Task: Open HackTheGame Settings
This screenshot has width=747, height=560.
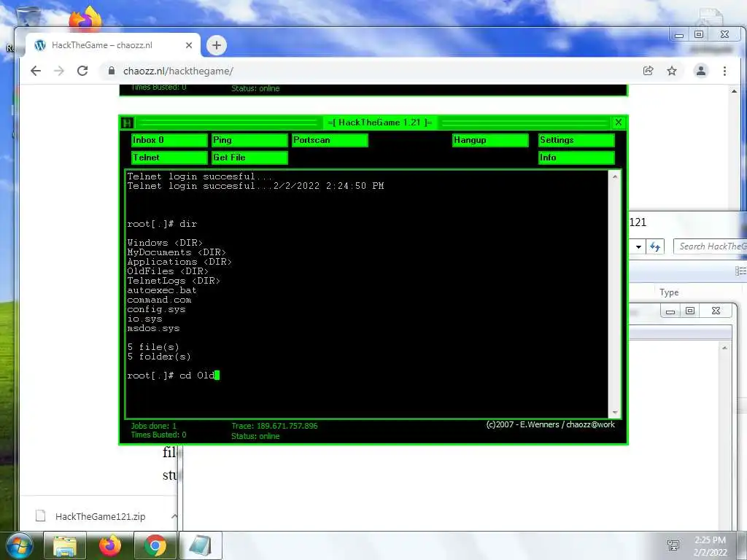Action: coord(576,140)
